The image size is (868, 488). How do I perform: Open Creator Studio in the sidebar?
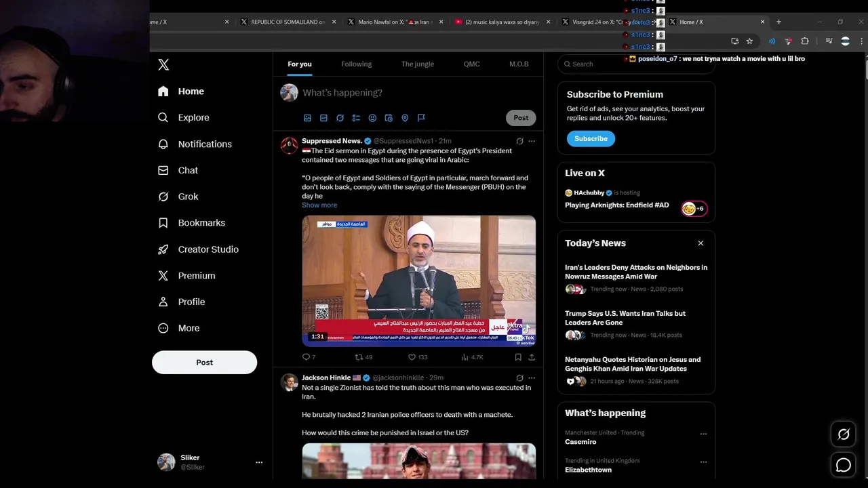click(199, 249)
